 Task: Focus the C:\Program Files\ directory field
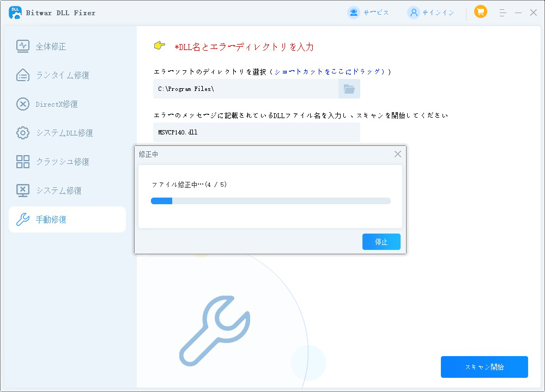click(246, 89)
